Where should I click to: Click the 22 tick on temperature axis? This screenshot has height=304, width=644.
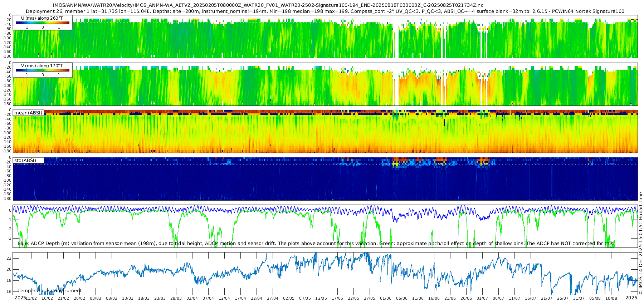[9, 258]
